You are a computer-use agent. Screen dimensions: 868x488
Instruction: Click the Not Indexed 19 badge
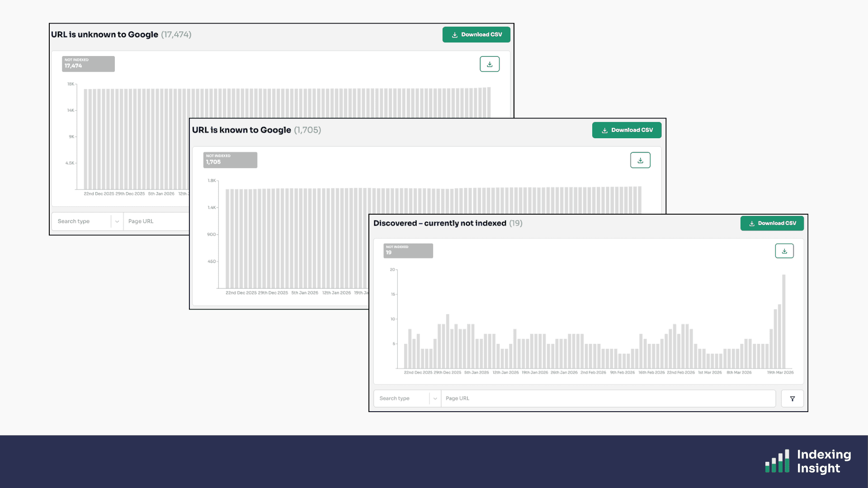(408, 251)
